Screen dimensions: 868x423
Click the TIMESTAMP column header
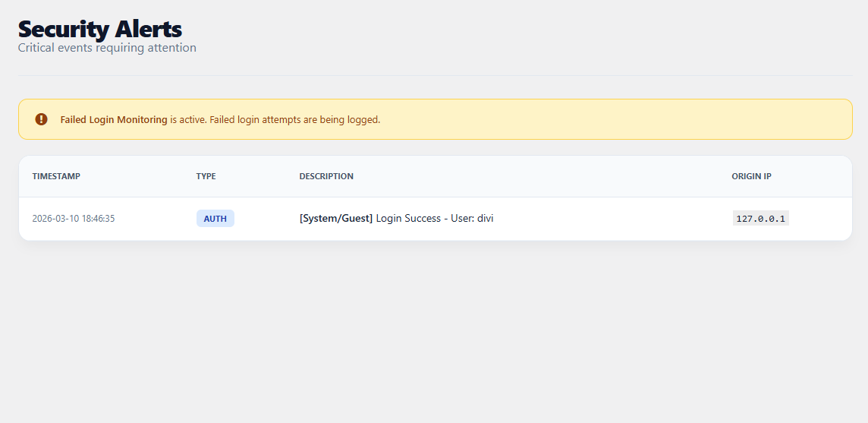56,176
